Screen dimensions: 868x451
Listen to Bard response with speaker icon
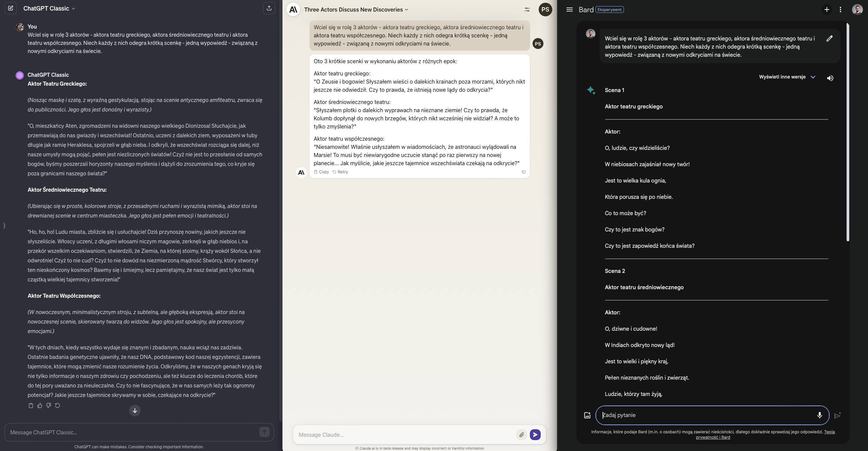click(x=830, y=78)
